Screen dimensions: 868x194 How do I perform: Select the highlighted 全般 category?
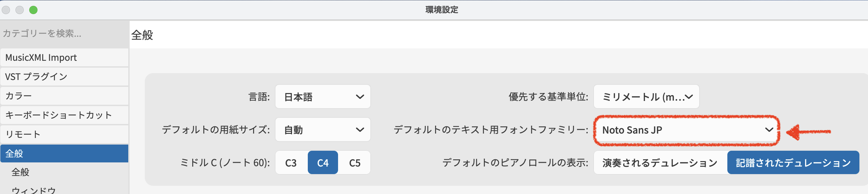pos(64,153)
